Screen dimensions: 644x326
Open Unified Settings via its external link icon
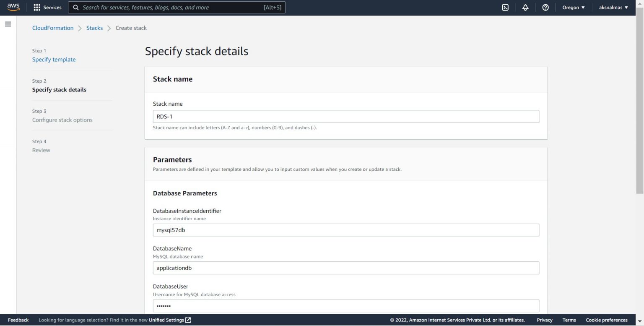[187, 320]
